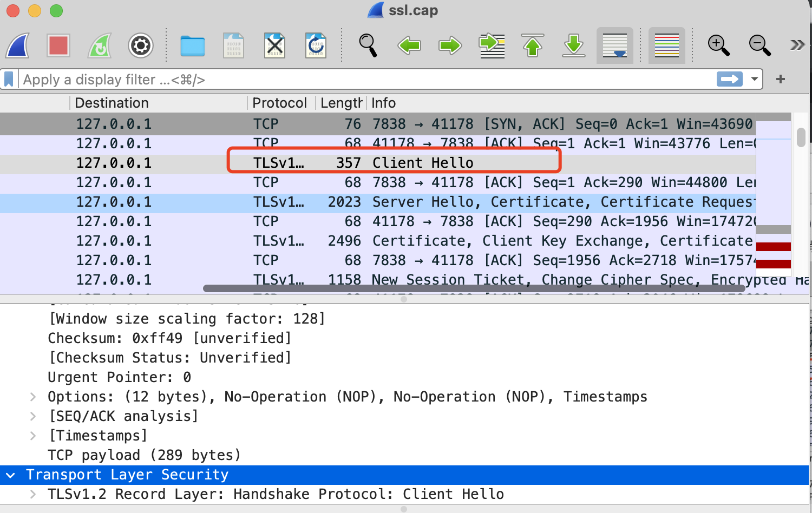Viewport: 812px width, 513px height.
Task: Select the Client Key Exchange packet row
Action: 378,241
